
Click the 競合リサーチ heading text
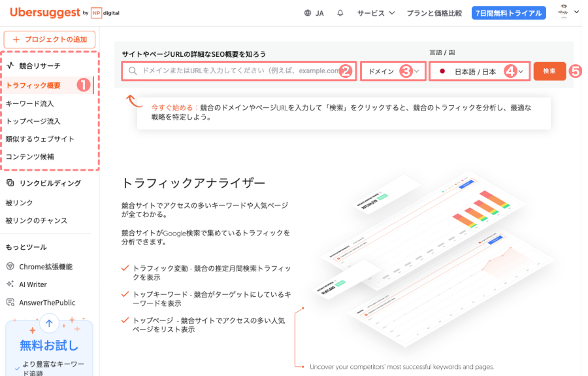tap(40, 65)
